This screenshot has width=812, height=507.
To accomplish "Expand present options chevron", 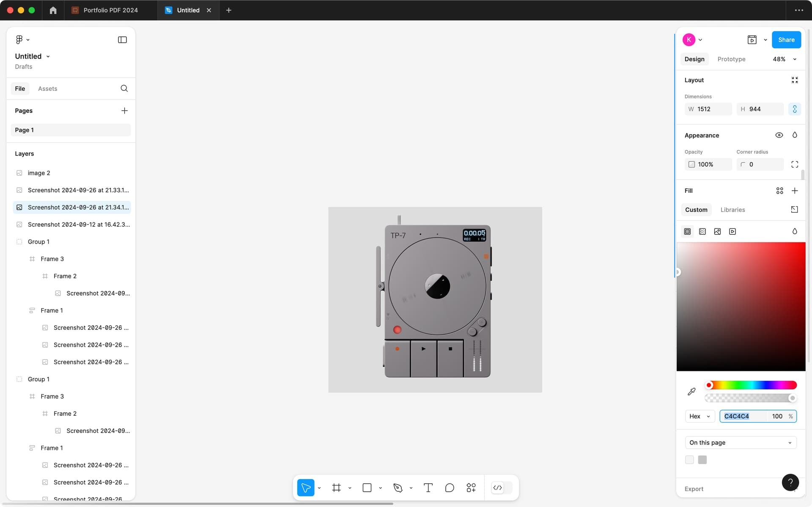I will tap(765, 40).
